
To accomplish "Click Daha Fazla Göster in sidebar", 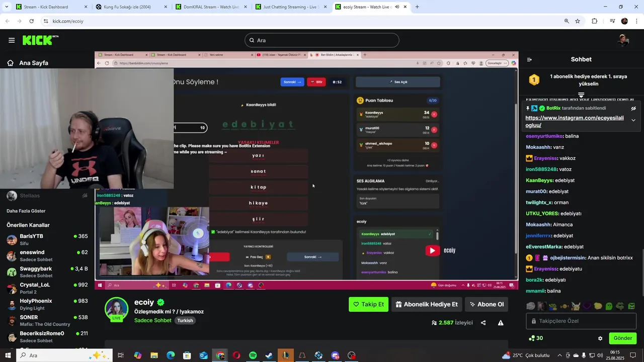I will pos(26,211).
